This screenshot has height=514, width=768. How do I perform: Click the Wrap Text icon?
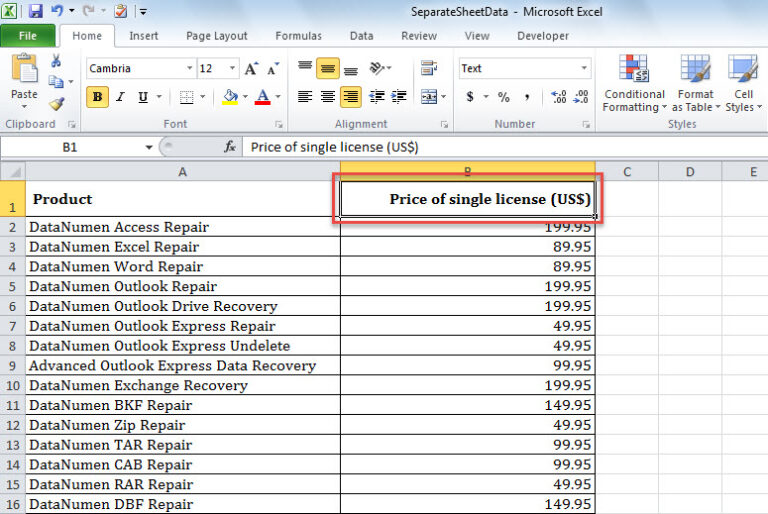pos(429,69)
